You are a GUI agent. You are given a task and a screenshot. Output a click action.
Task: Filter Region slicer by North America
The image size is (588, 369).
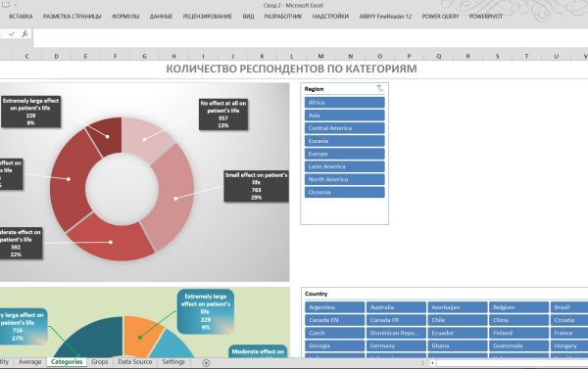pos(345,179)
